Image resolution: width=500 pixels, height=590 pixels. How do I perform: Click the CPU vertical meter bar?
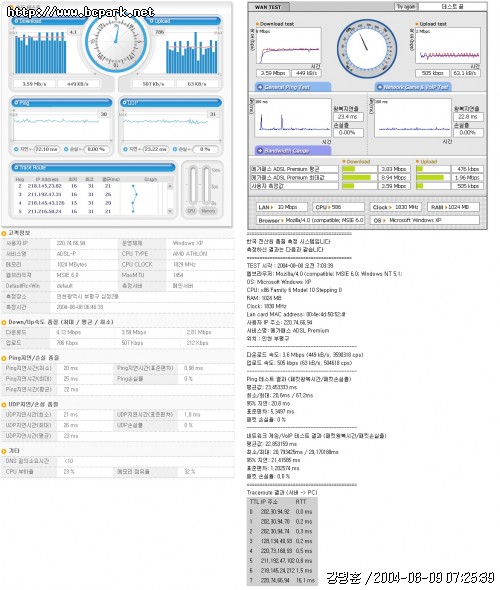click(x=193, y=185)
